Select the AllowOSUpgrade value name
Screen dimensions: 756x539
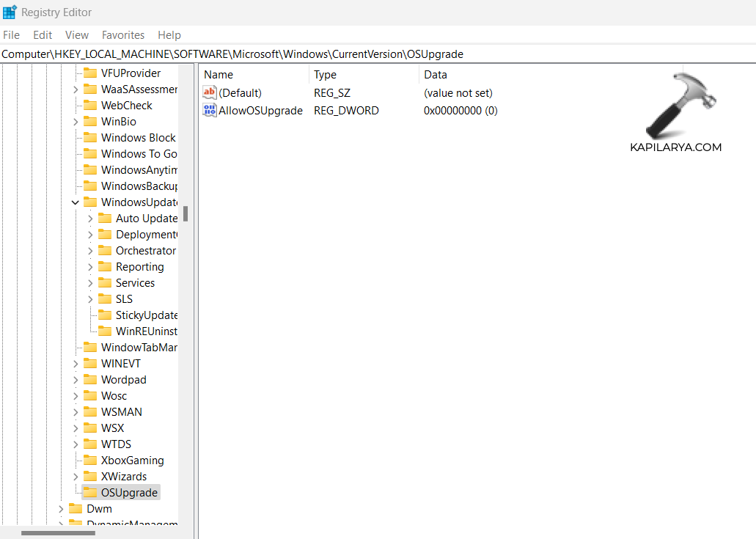pyautogui.click(x=260, y=111)
